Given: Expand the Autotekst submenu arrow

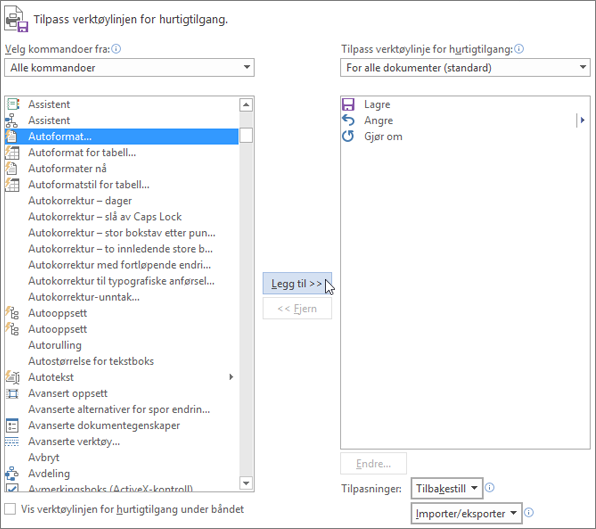Looking at the screenshot, I should point(231,377).
